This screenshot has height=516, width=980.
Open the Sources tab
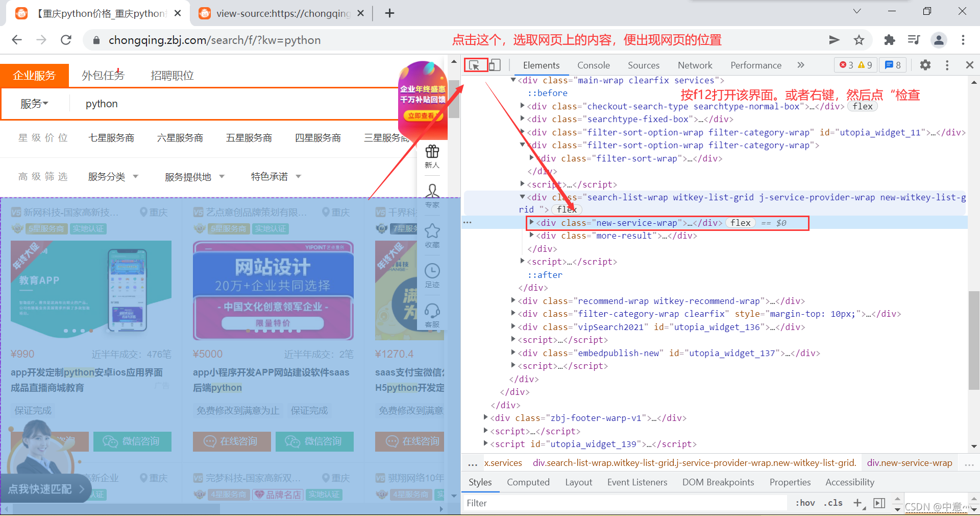click(643, 65)
